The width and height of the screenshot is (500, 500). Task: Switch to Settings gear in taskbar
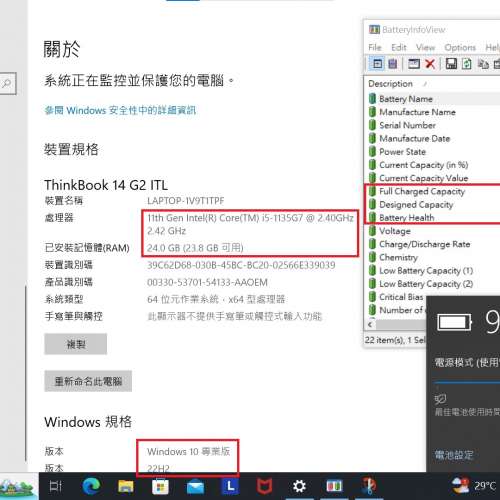[299, 486]
